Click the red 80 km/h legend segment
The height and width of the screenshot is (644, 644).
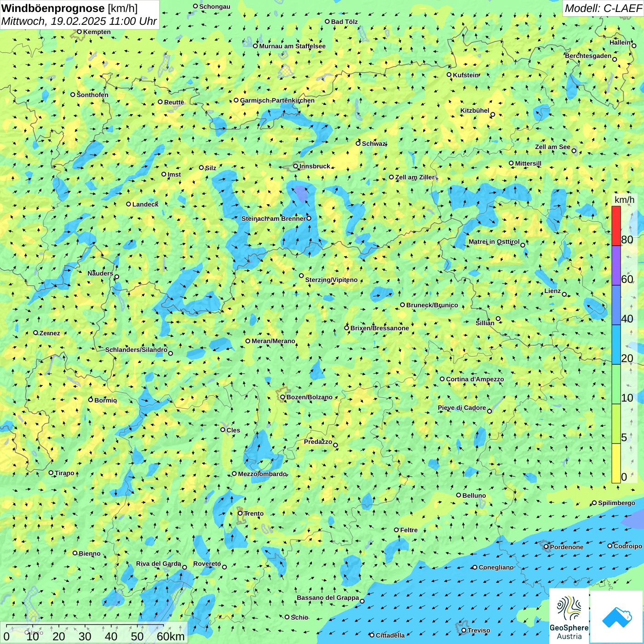click(616, 226)
